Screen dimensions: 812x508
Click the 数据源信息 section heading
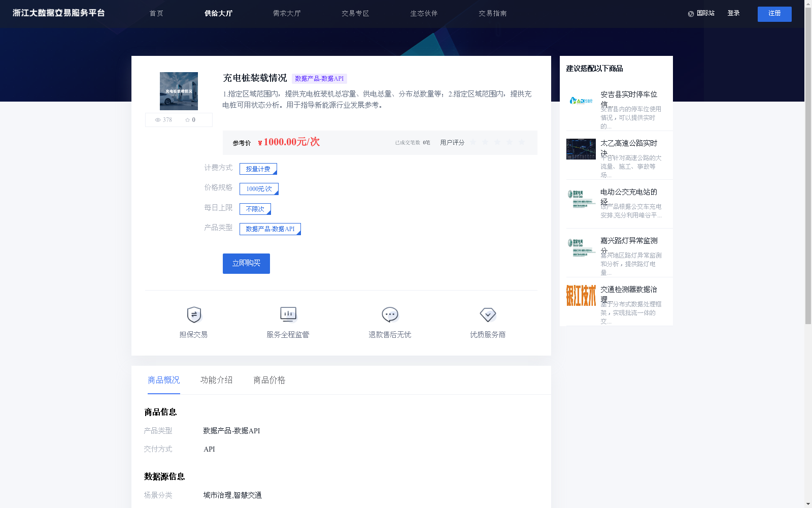tap(164, 477)
